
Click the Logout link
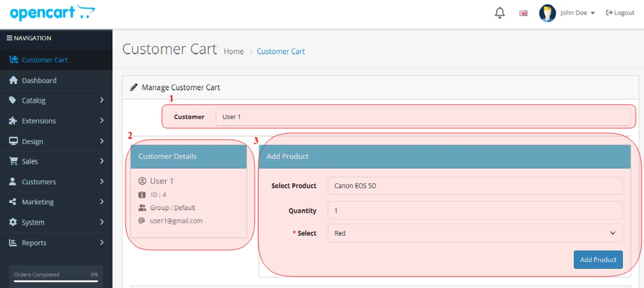pyautogui.click(x=620, y=13)
